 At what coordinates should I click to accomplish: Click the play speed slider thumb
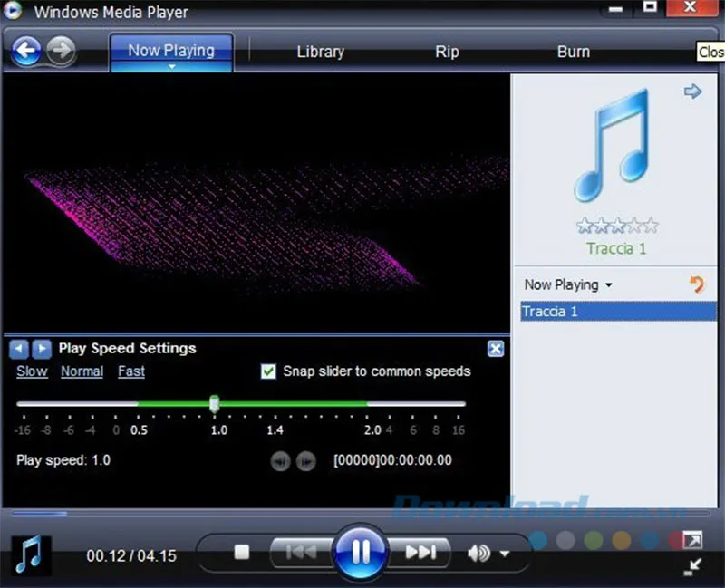coord(214,404)
